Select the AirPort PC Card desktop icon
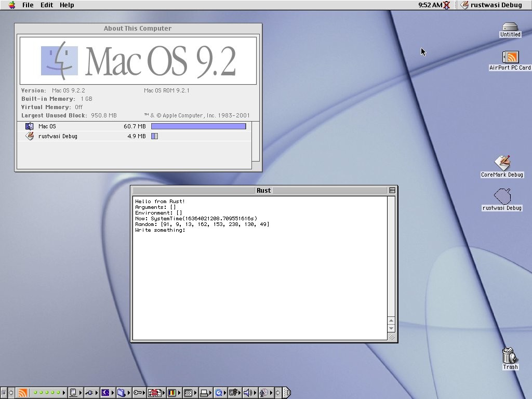 (x=510, y=58)
